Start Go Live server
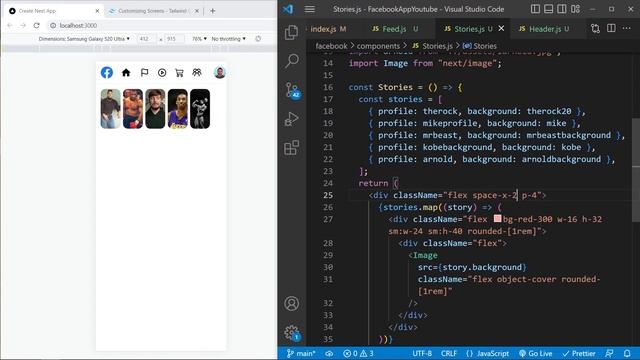Image resolution: width=640 pixels, height=360 pixels. pyautogui.click(x=536, y=353)
